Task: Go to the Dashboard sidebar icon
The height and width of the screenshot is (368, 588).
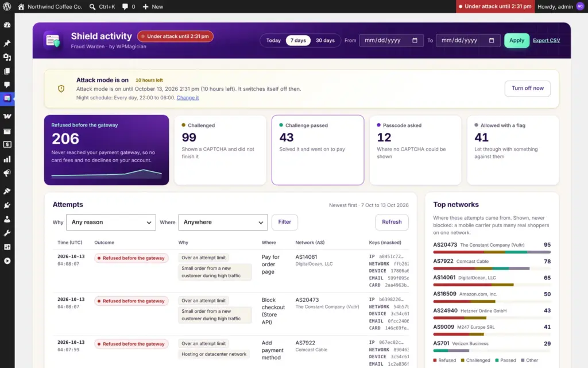Action: pos(7,25)
